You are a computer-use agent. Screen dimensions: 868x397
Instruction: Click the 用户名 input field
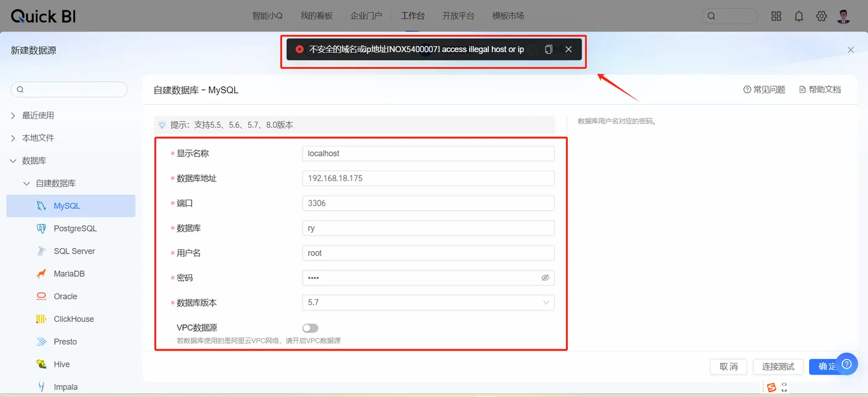[428, 253]
